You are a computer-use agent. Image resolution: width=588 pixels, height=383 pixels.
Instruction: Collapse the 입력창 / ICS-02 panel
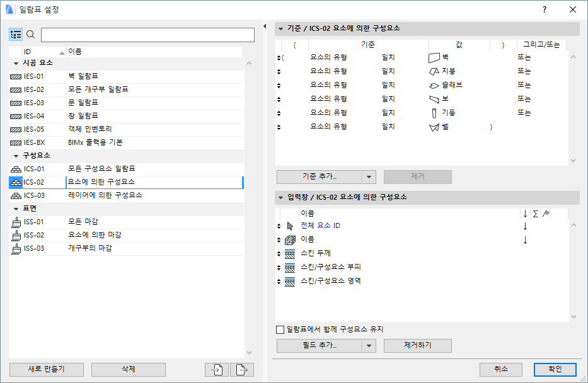(x=280, y=198)
